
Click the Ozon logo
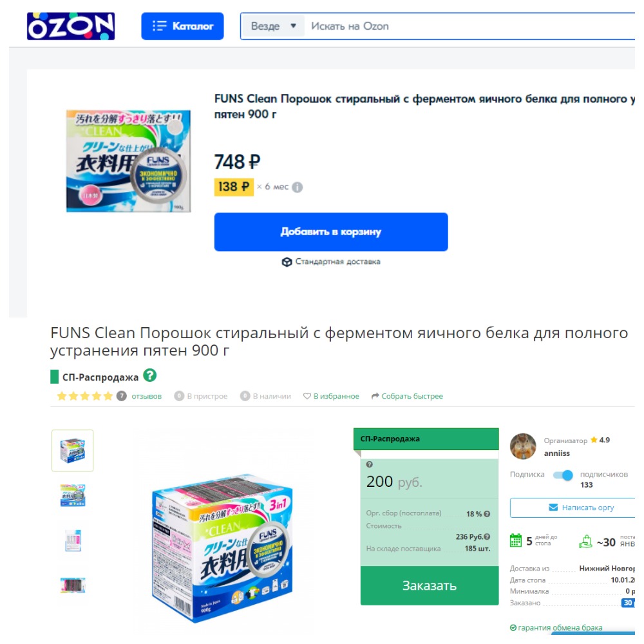pos(71,26)
